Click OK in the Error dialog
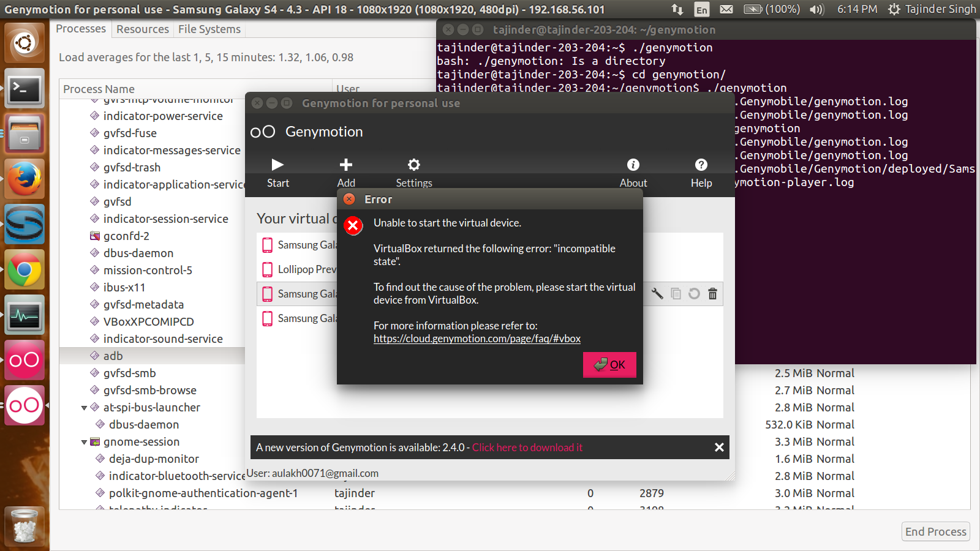The height and width of the screenshot is (551, 980). tap(609, 365)
